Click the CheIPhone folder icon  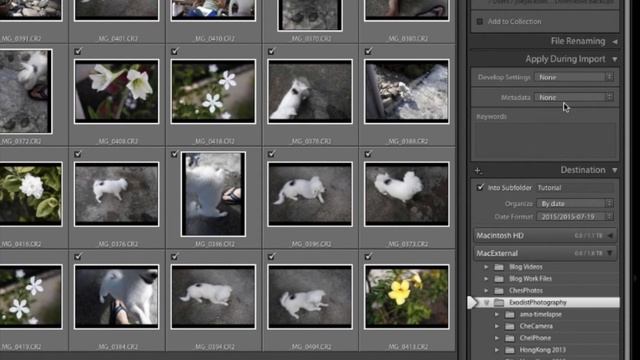click(x=509, y=338)
